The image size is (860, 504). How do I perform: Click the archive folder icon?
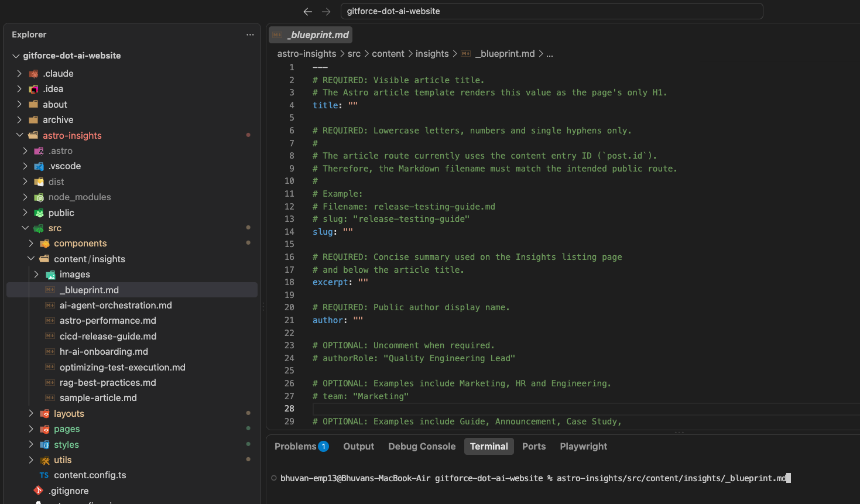point(34,119)
